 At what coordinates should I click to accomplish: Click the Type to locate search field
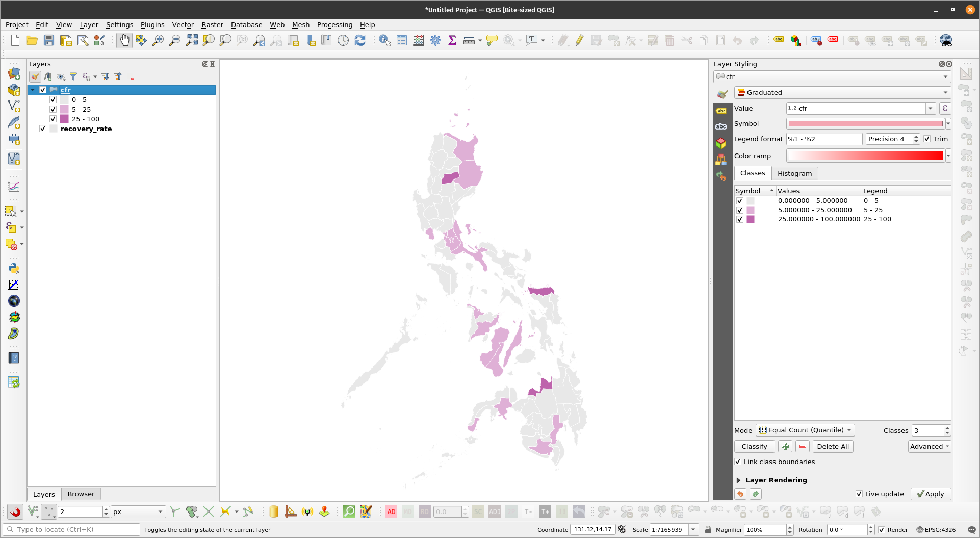[x=71, y=529]
